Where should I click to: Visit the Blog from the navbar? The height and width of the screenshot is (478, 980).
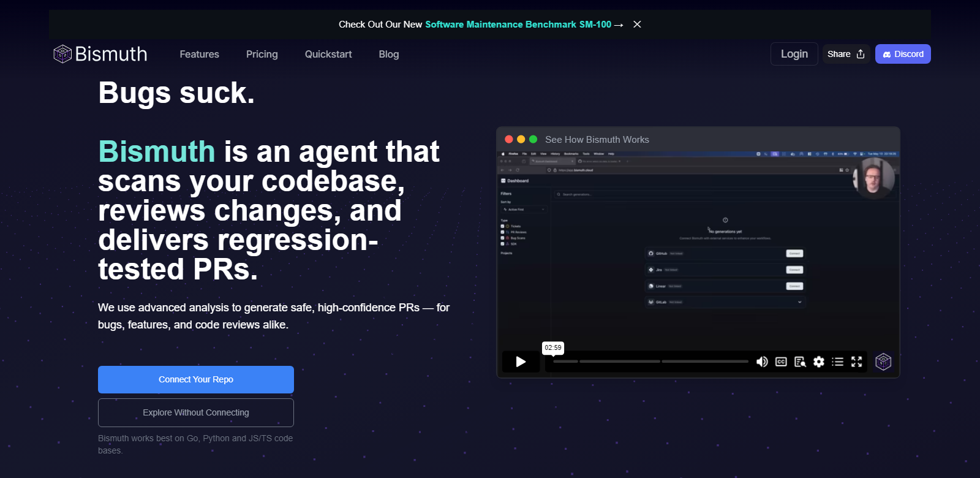click(x=389, y=54)
